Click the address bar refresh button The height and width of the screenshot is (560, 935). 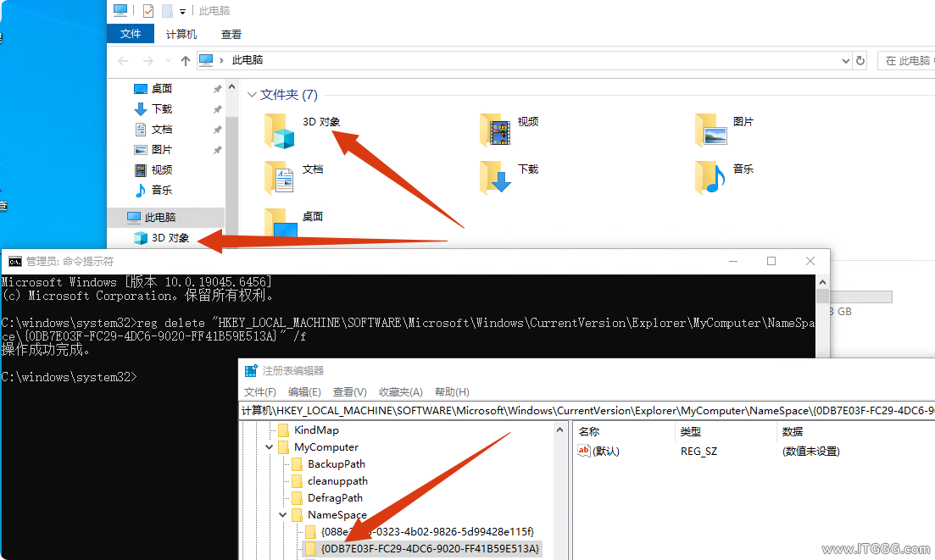point(859,60)
